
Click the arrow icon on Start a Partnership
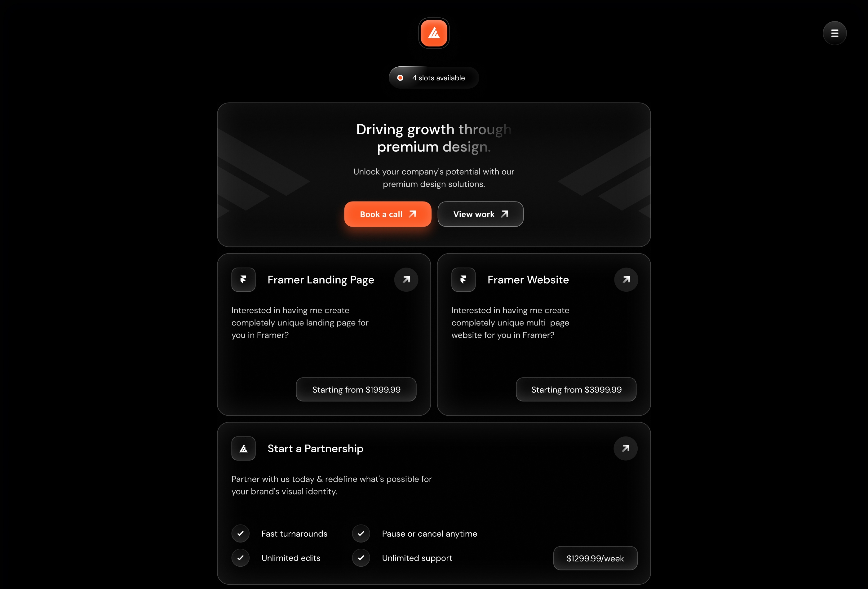[624, 448]
